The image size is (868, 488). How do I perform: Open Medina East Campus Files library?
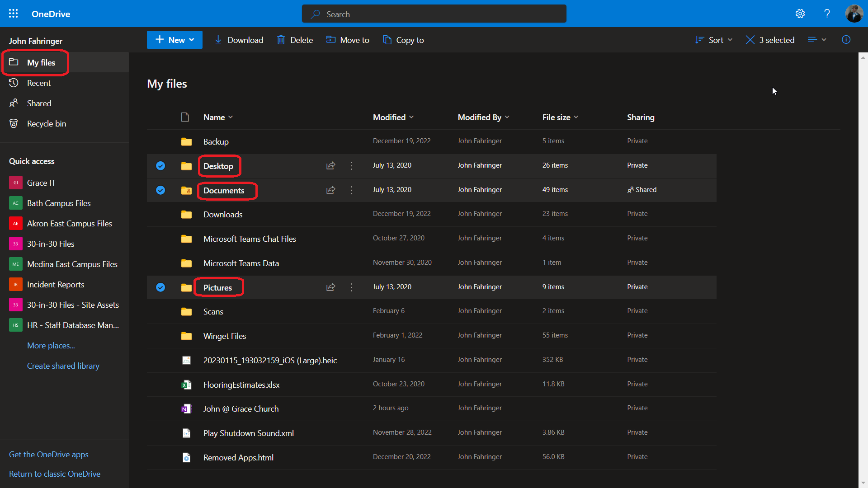tap(64, 264)
